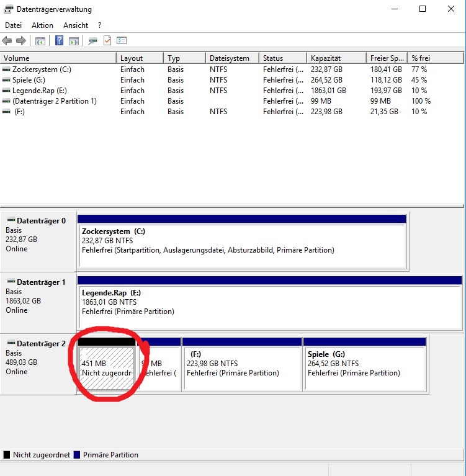
Task: Click the drive icon beside Spiele (G:) row
Action: pos(6,80)
